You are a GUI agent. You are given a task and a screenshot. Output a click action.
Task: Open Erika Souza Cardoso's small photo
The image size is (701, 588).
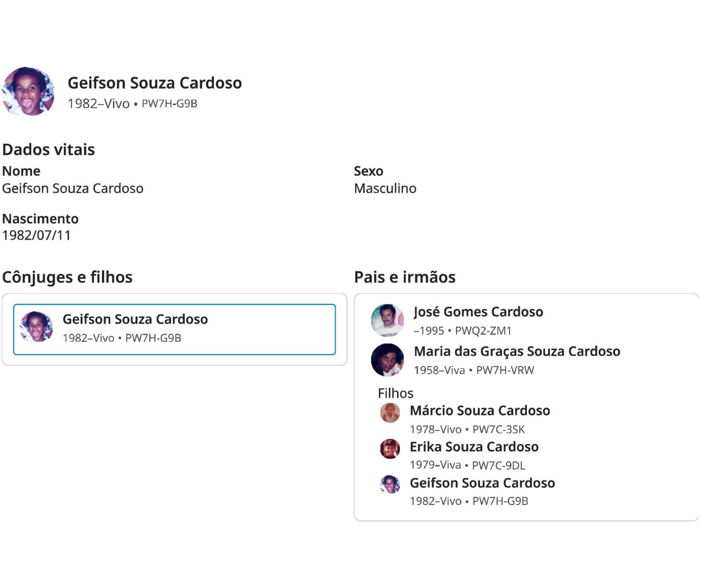click(x=390, y=449)
